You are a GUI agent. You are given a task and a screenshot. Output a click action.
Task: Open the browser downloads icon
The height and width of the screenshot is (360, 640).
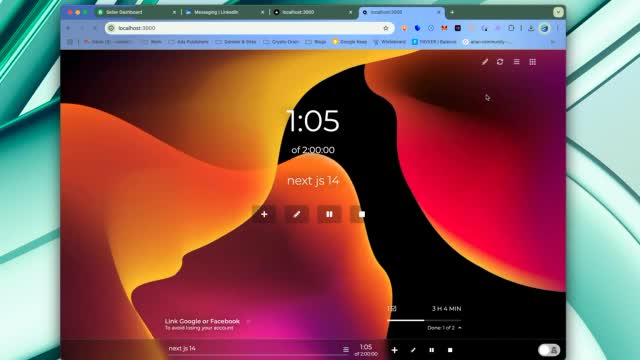click(531, 28)
